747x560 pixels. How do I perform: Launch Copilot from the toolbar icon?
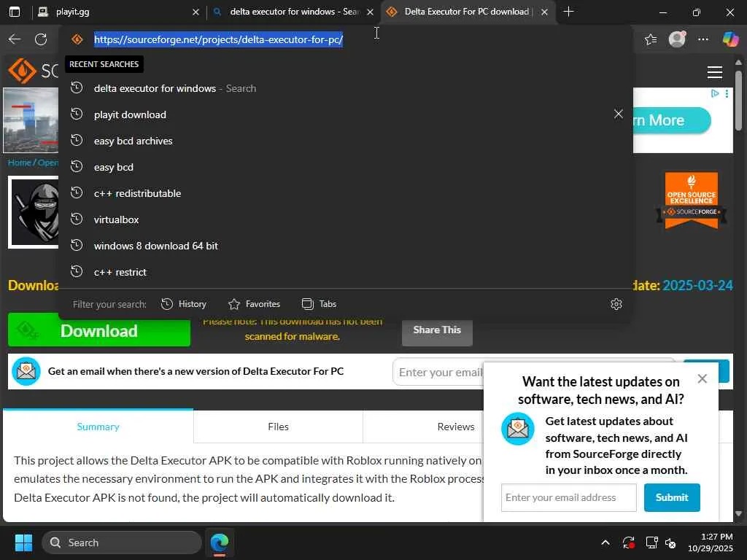pyautogui.click(x=729, y=39)
